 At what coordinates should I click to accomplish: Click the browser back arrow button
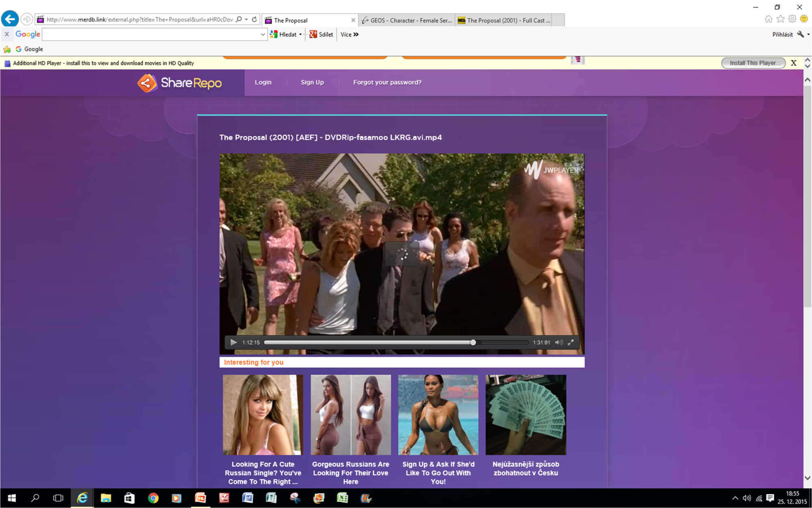pos(10,19)
